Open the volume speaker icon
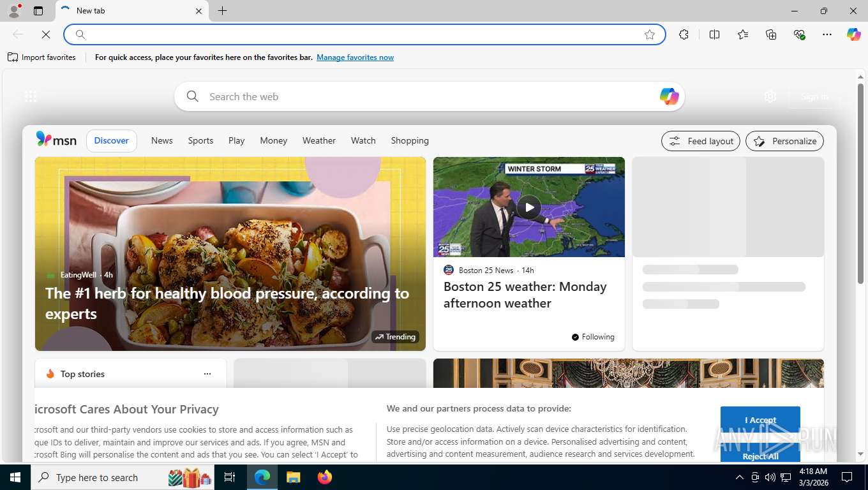 [x=770, y=477]
